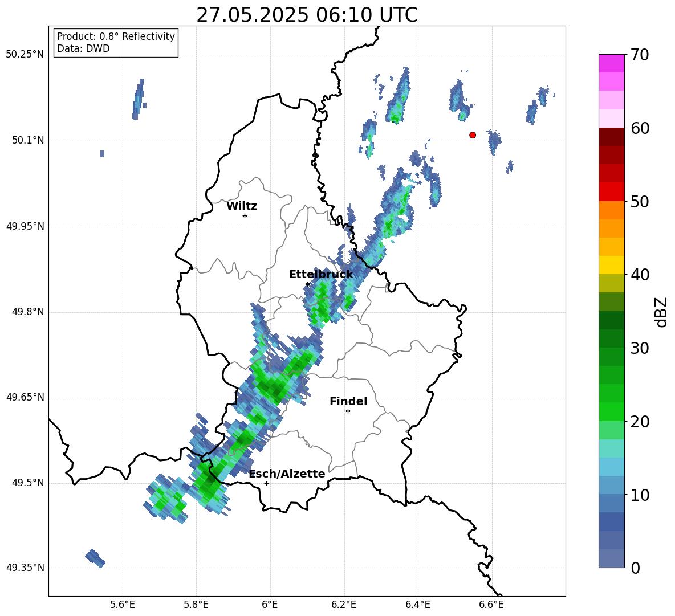The image size is (675, 616).
Task: Click the 50.25°N latitude label
Action: tap(25, 55)
